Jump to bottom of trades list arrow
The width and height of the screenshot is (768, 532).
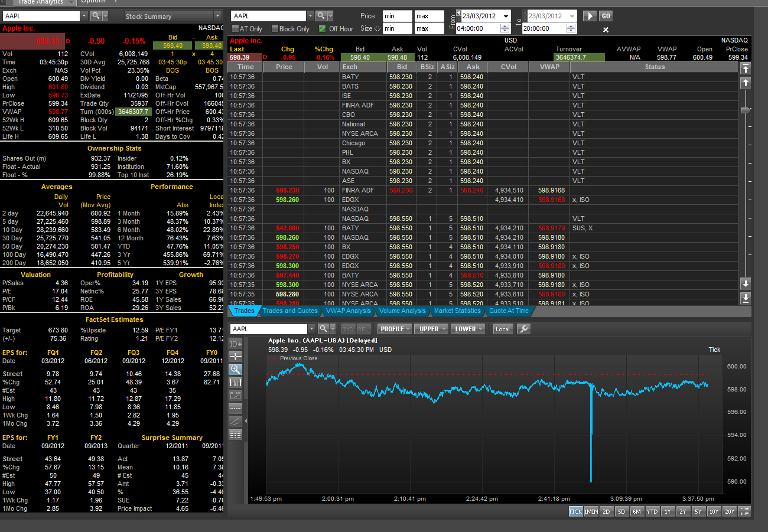[746, 298]
